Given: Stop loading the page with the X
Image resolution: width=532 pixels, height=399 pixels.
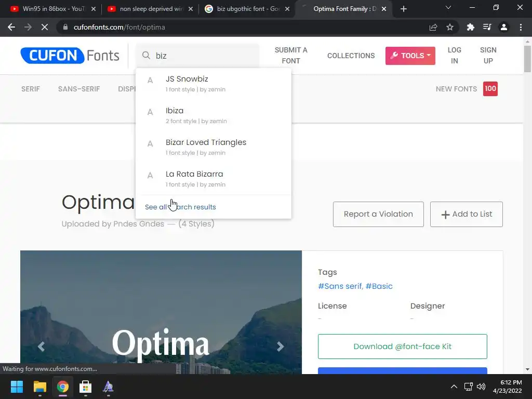Looking at the screenshot, I should [45, 27].
